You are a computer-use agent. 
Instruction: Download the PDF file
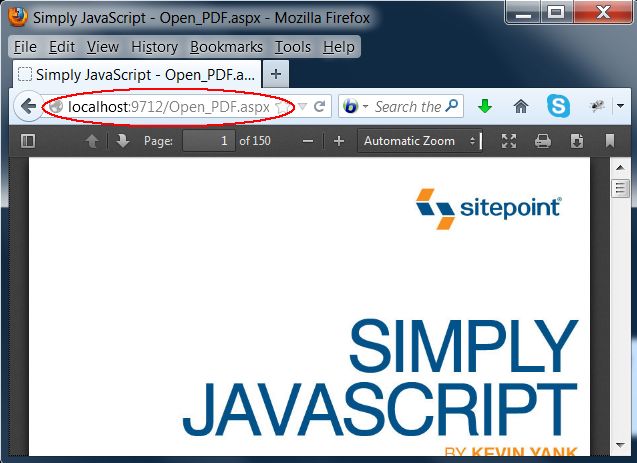tap(577, 141)
